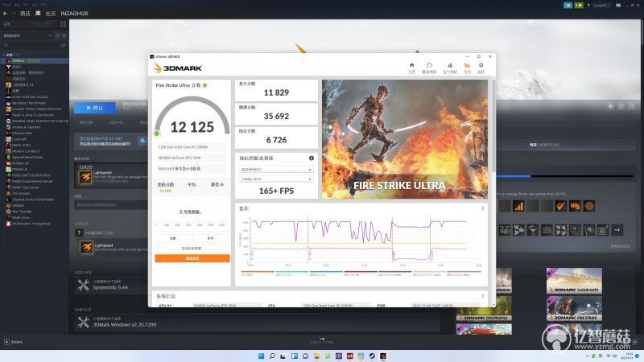This screenshot has width=644, height=362.
Task: Click the orange run again button in 3DMark
Action: click(x=192, y=258)
